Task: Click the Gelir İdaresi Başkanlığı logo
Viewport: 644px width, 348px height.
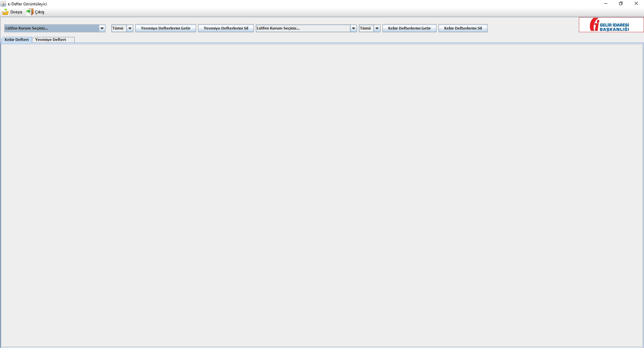Action: [x=611, y=25]
